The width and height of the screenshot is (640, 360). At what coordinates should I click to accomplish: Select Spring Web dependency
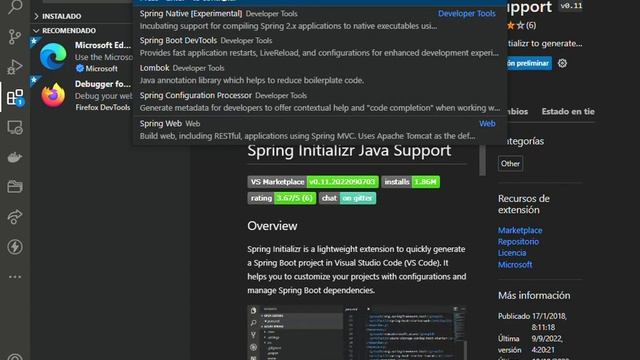click(x=320, y=129)
